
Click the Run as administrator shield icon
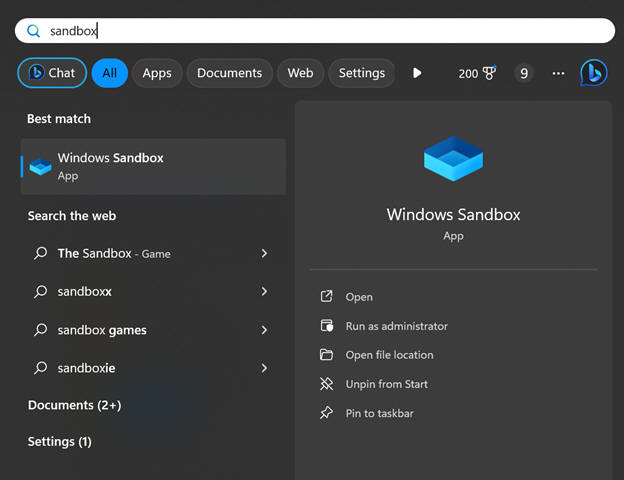pyautogui.click(x=327, y=326)
